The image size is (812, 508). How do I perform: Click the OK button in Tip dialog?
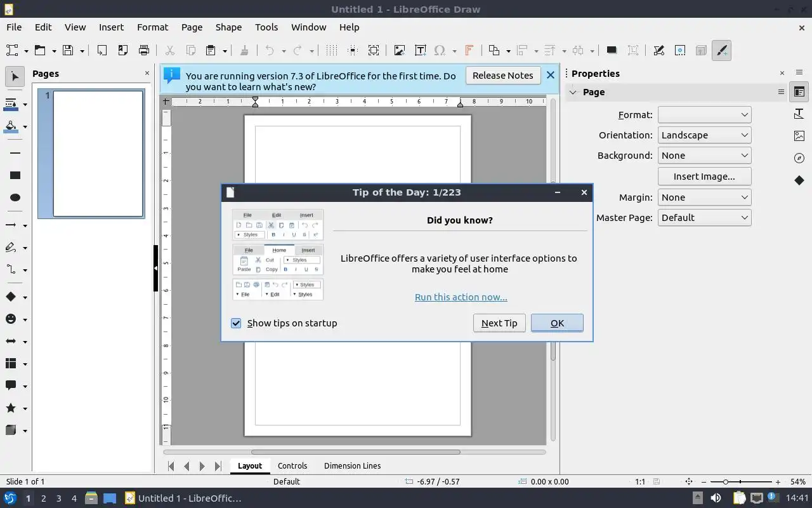coord(557,323)
